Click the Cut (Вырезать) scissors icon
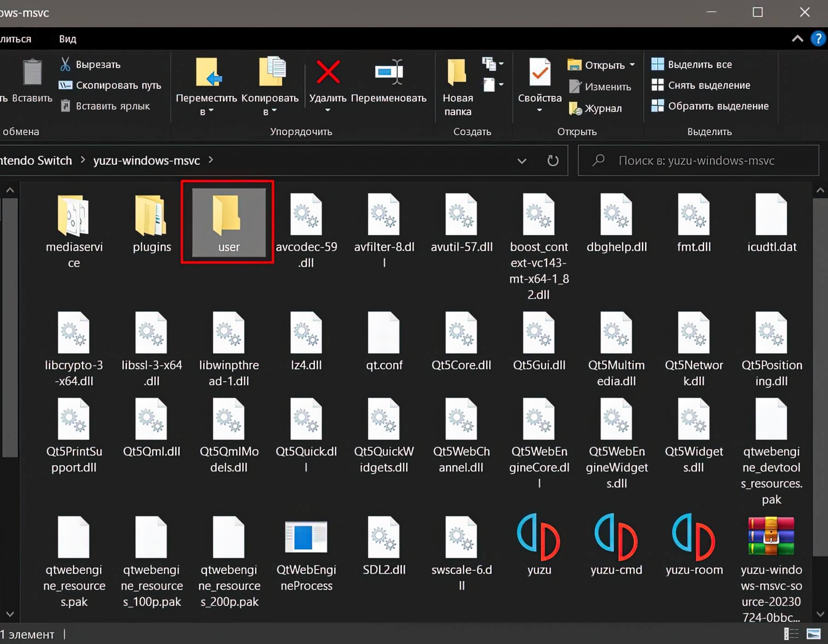The image size is (828, 644). [65, 64]
